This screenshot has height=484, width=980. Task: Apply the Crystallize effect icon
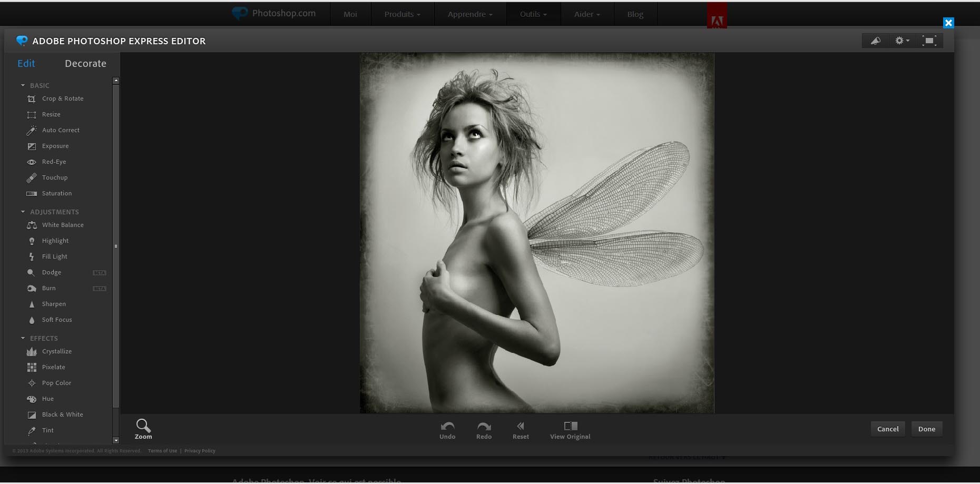[x=32, y=352]
